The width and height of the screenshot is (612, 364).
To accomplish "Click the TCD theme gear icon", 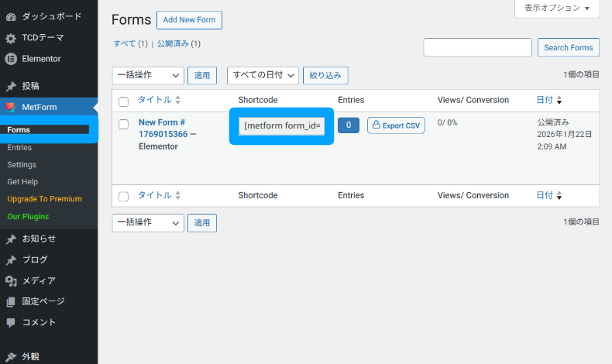I will (x=11, y=38).
